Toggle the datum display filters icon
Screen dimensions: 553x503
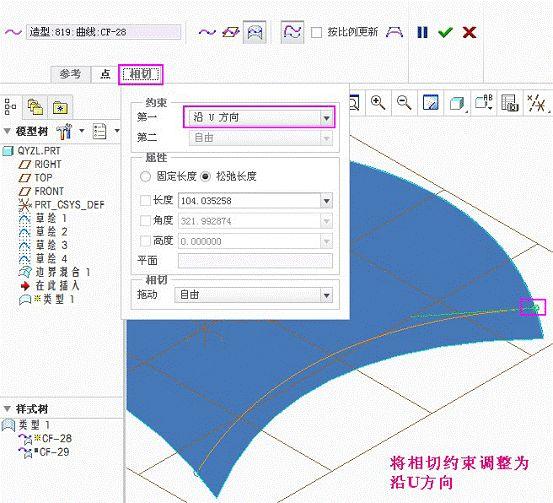(x=536, y=104)
